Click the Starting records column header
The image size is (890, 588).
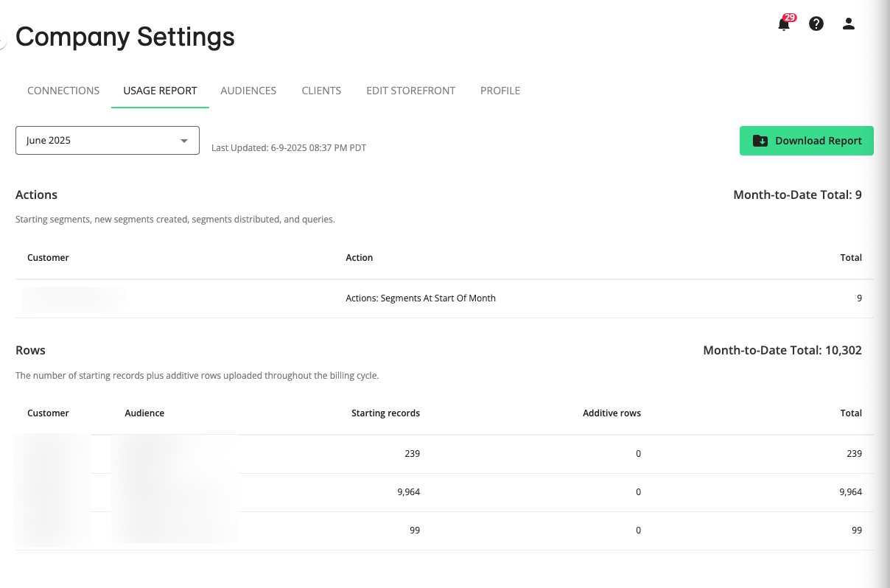(x=385, y=413)
